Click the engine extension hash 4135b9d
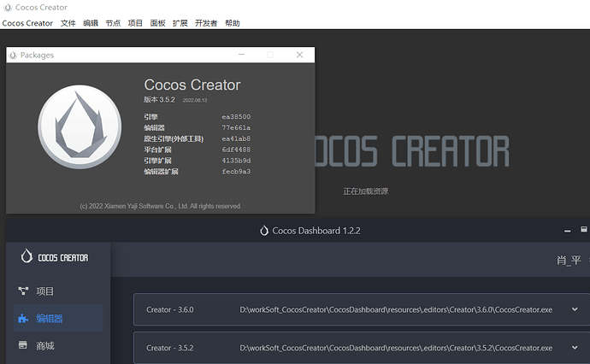590x364 pixels. click(236, 161)
